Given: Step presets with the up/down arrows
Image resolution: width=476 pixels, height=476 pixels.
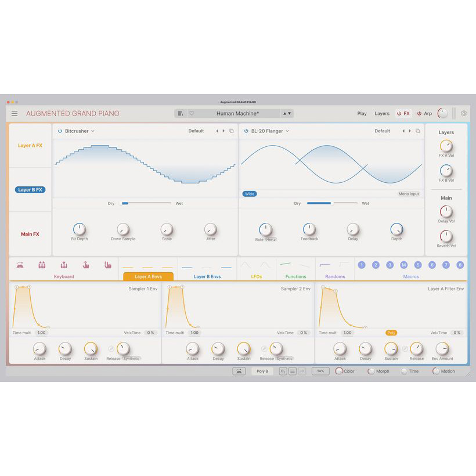Looking at the screenshot, I should click(x=287, y=114).
